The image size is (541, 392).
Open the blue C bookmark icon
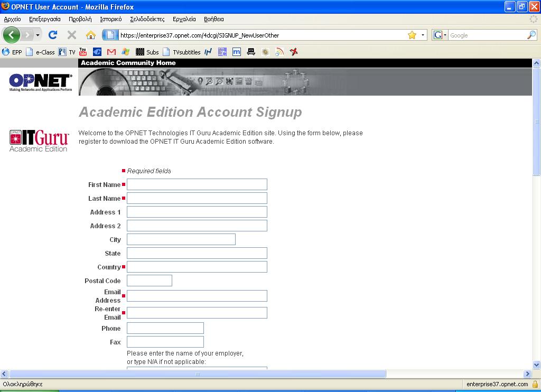coord(97,52)
